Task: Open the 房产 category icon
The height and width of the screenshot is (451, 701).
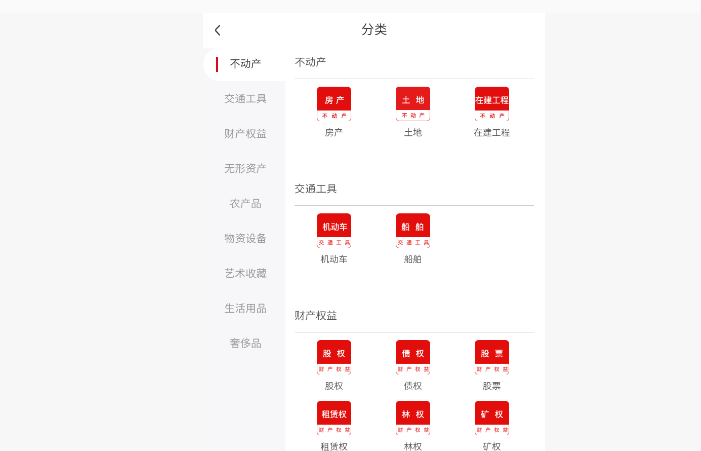Action: point(334,105)
